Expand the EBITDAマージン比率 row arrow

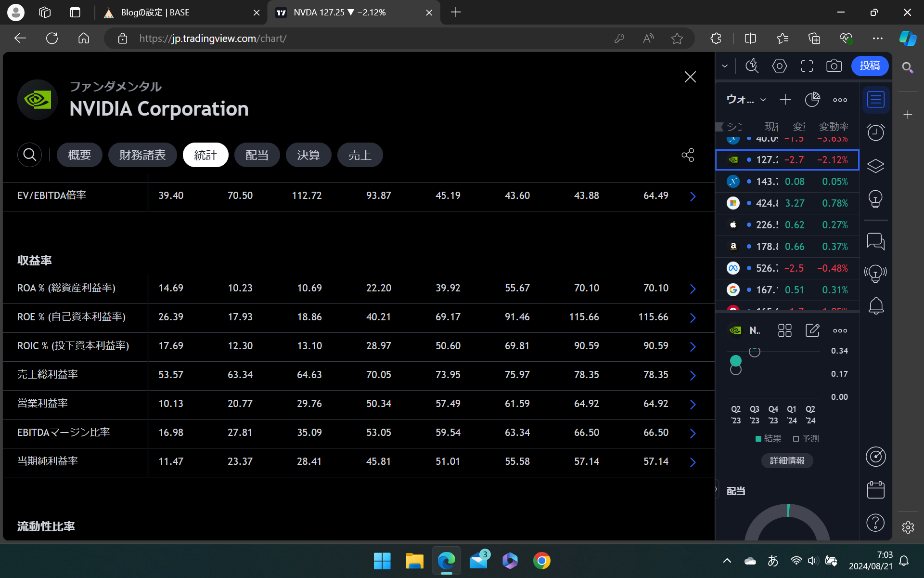[693, 433]
